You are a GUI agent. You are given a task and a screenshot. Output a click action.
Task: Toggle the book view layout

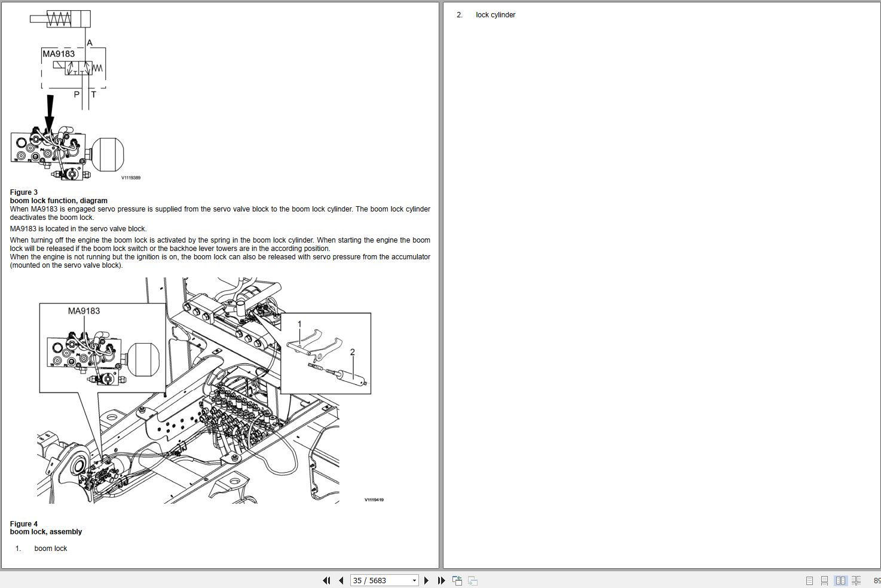(856, 580)
